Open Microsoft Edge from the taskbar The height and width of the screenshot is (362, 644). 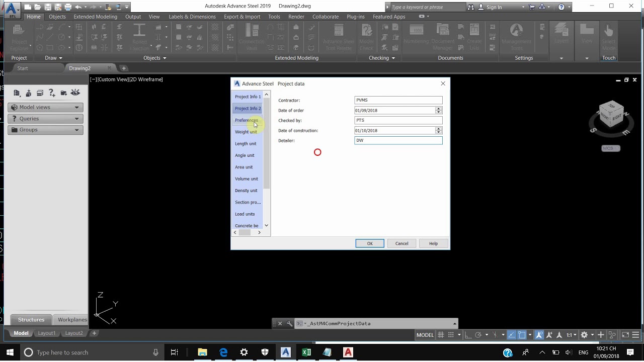pyautogui.click(x=223, y=352)
